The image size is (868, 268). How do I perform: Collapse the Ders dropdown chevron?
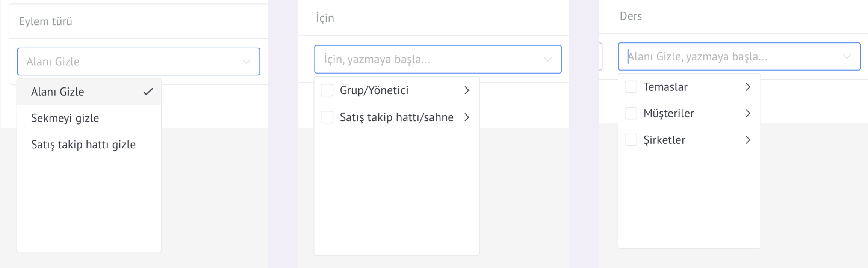point(847,57)
